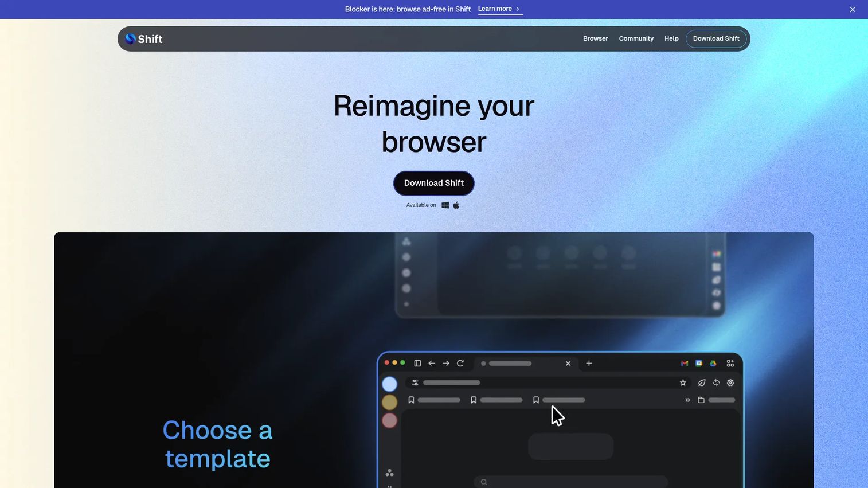Image resolution: width=868 pixels, height=488 pixels.
Task: Click the Google Calendar icon in the mockup
Action: click(x=699, y=364)
